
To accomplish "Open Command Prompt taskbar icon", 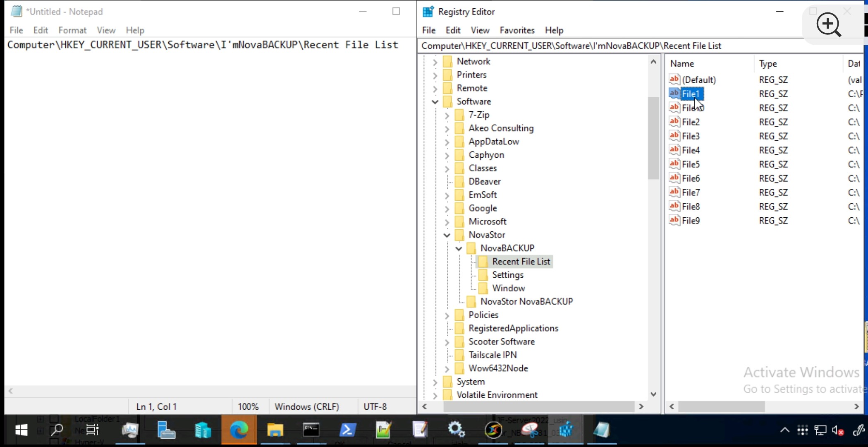I will [x=311, y=430].
